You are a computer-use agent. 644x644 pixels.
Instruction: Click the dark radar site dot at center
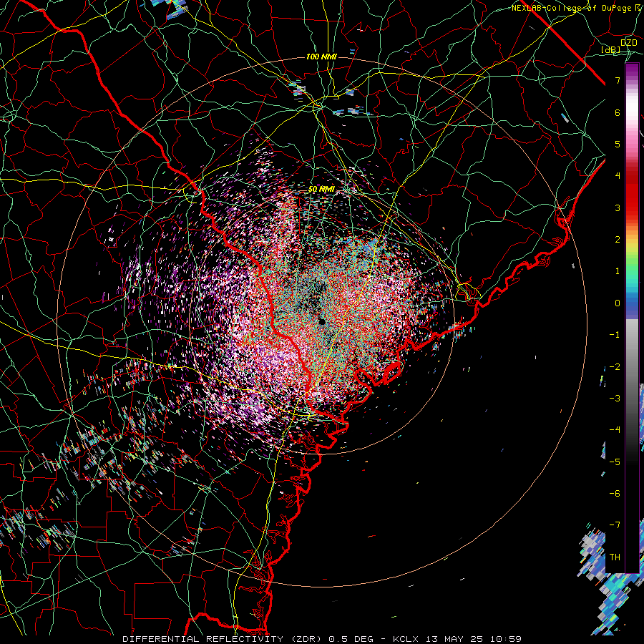321,321
